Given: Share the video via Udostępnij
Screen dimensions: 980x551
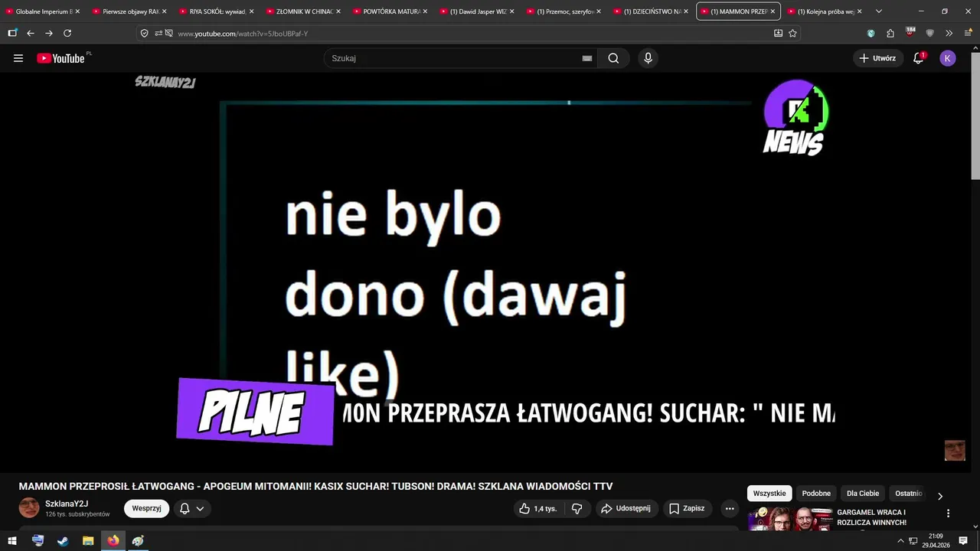Looking at the screenshot, I should [x=626, y=508].
